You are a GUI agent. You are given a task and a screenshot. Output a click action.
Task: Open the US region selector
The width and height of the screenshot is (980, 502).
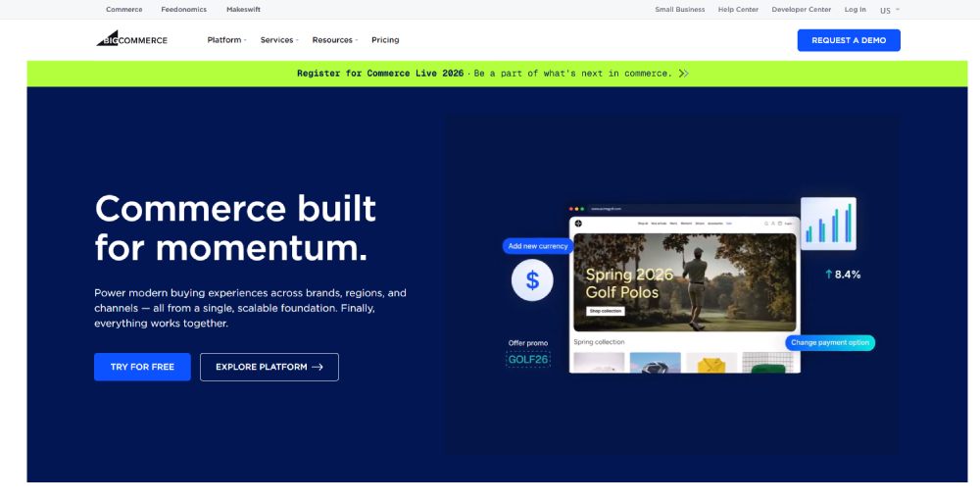pos(889,10)
